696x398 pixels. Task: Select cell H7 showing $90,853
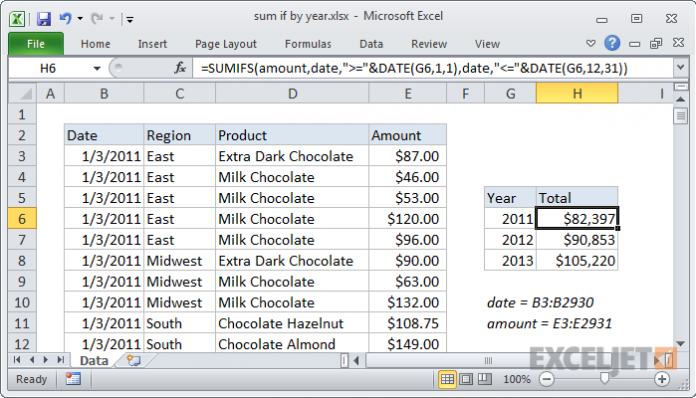click(x=577, y=240)
